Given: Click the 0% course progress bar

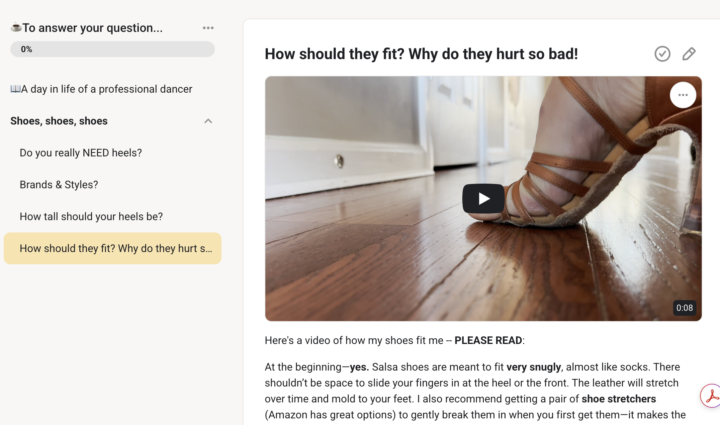Looking at the screenshot, I should 112,49.
